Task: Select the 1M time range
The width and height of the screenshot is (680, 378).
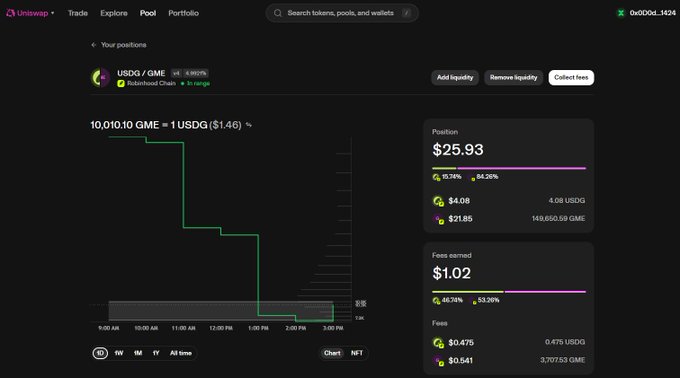Action: 138,353
